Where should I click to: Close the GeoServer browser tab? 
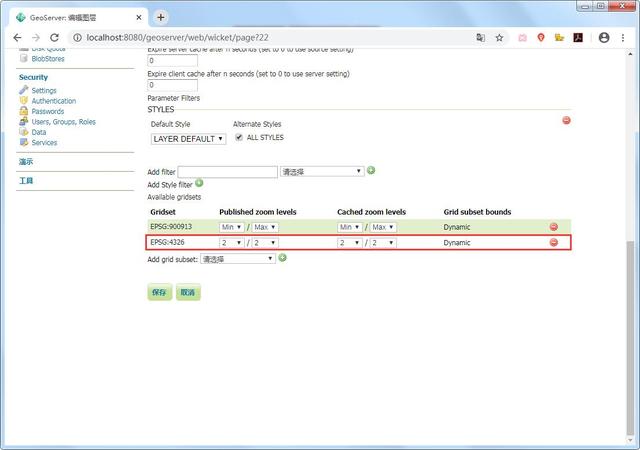139,18
